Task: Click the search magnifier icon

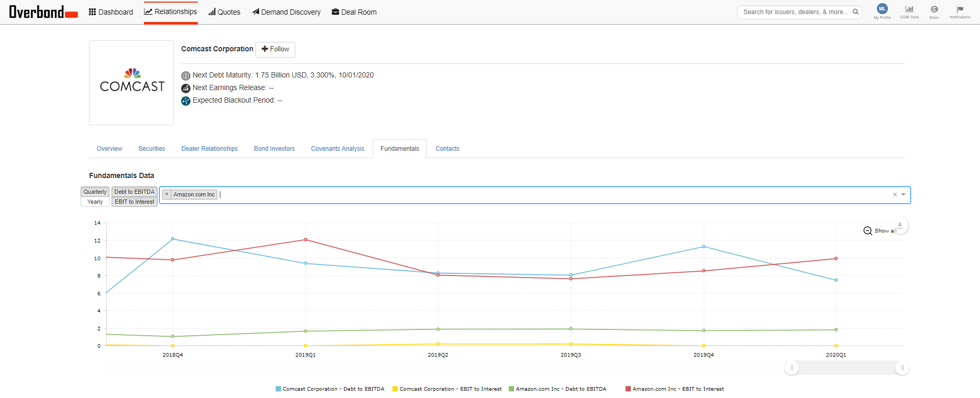Action: 855,12
